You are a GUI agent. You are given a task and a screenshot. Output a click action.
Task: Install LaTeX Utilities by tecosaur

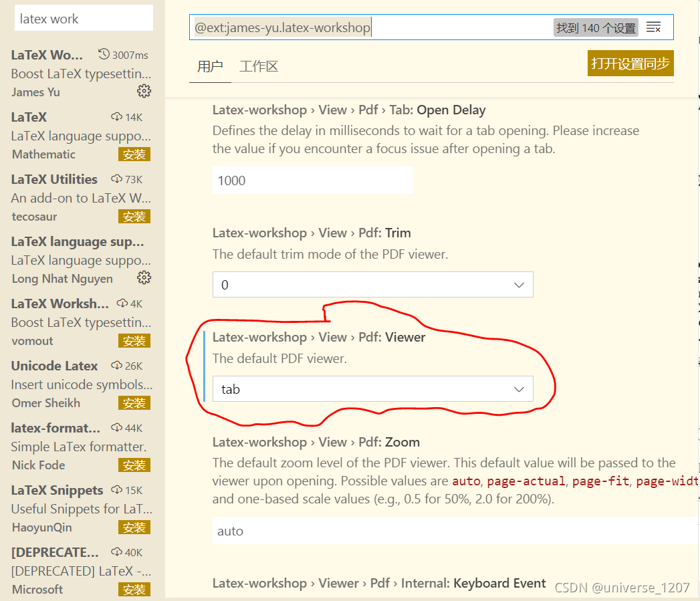[134, 216]
